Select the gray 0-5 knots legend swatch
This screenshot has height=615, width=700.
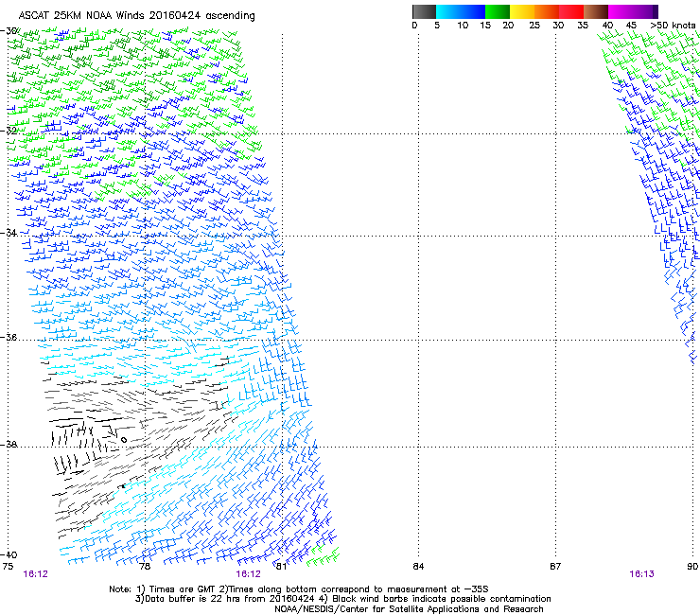click(424, 11)
